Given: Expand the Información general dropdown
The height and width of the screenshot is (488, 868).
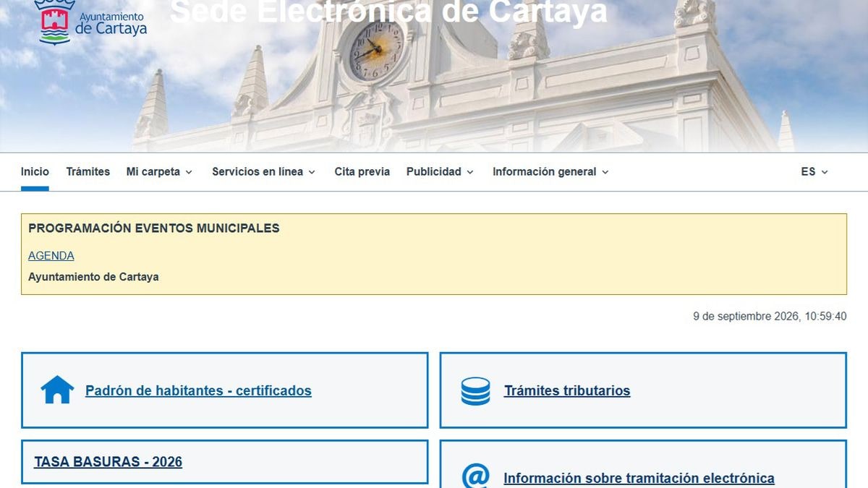Looking at the screenshot, I should tap(551, 171).
